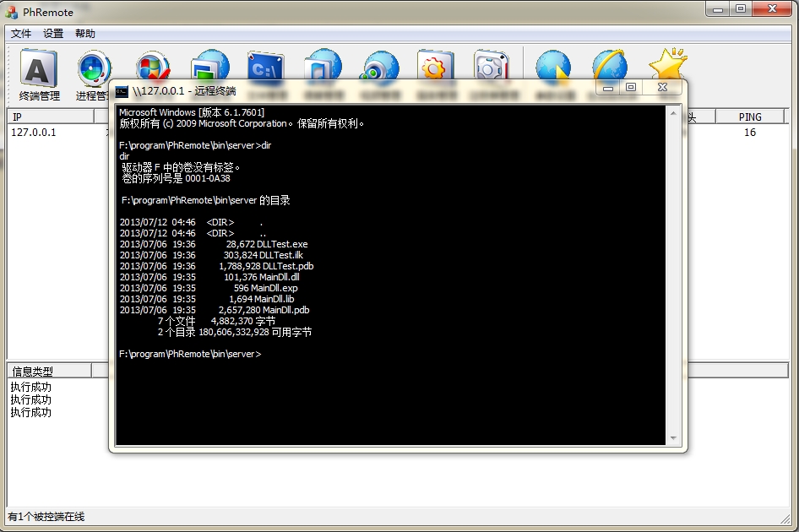This screenshot has width=799, height=532.
Task: Click the globe with yellow cursor icon
Action: click(553, 65)
